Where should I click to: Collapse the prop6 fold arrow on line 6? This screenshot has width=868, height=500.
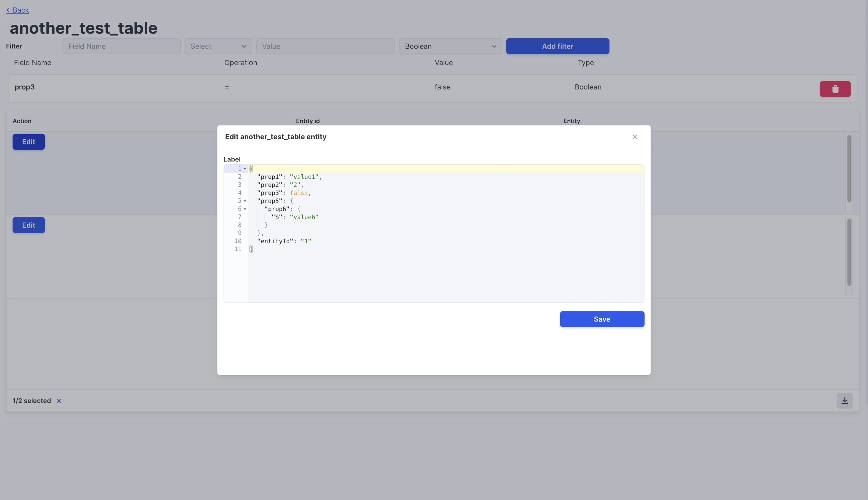pyautogui.click(x=245, y=209)
